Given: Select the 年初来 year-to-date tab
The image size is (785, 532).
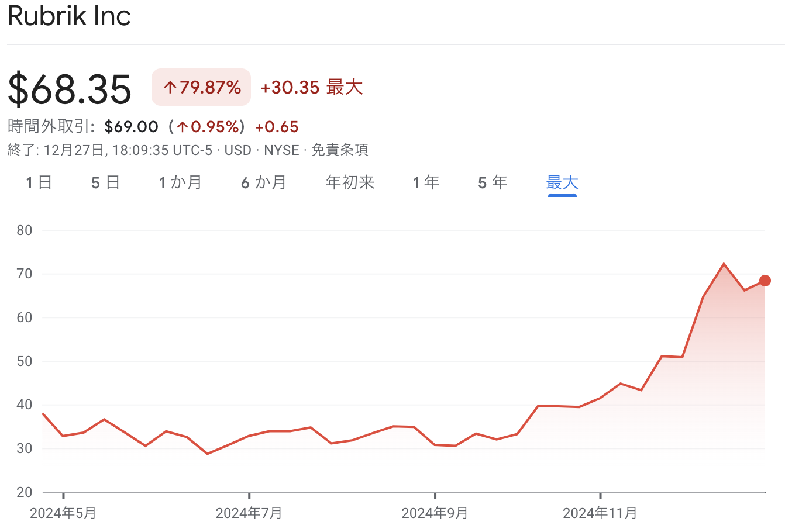Looking at the screenshot, I should click(350, 182).
